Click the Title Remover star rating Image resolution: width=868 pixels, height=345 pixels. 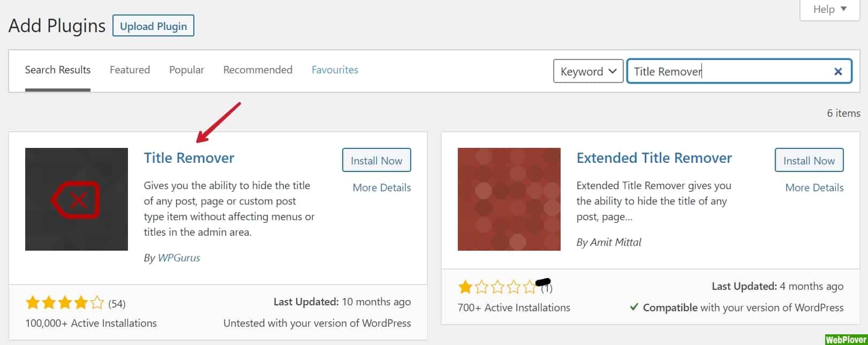point(65,304)
